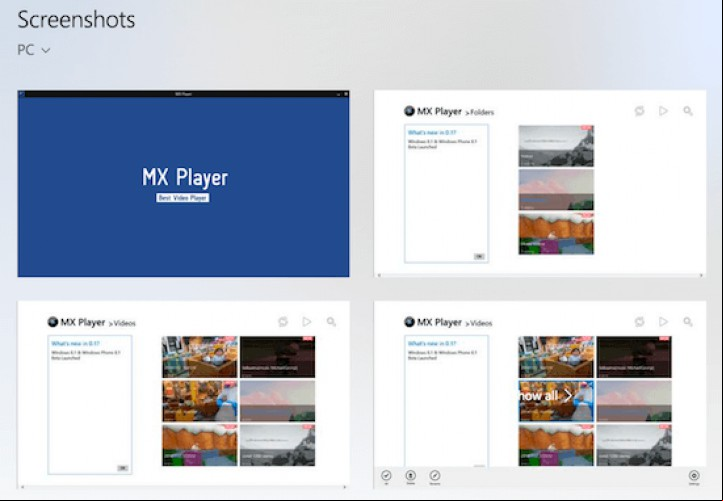Image resolution: width=723 pixels, height=501 pixels.
Task: Click refresh icon in Folders screenshot
Action: 639,111
